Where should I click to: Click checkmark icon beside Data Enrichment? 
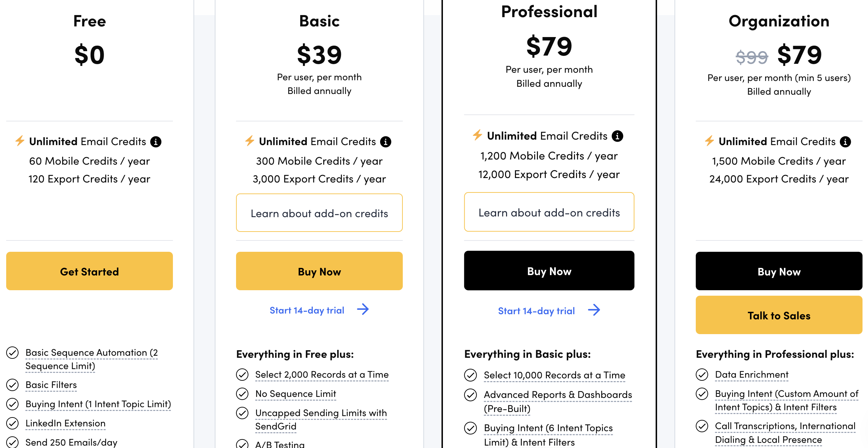click(702, 375)
